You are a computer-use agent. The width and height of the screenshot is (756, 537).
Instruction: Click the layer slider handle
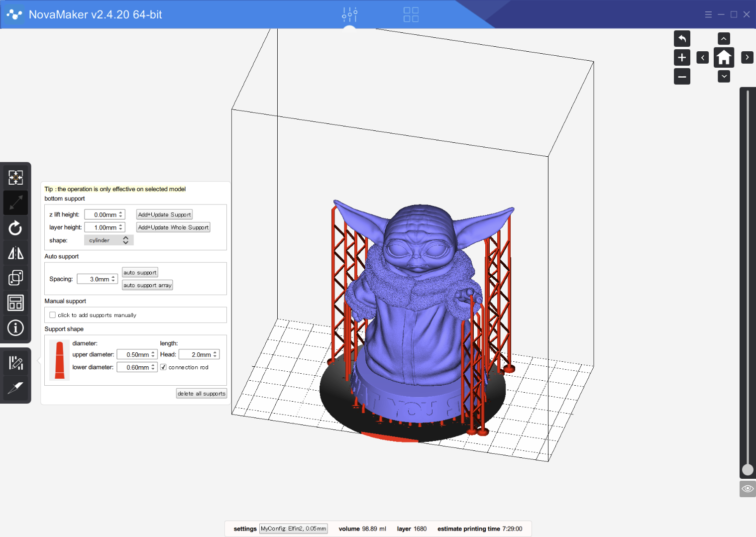tap(748, 470)
